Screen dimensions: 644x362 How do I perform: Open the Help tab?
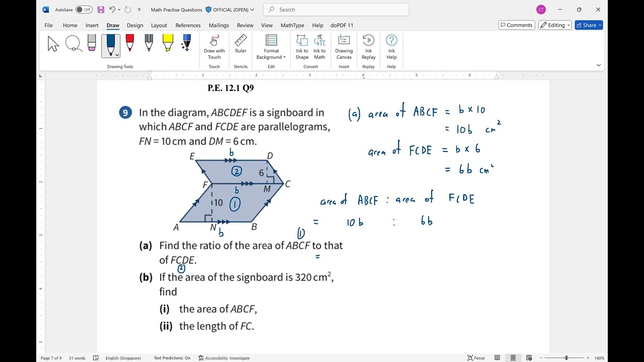coord(317,25)
